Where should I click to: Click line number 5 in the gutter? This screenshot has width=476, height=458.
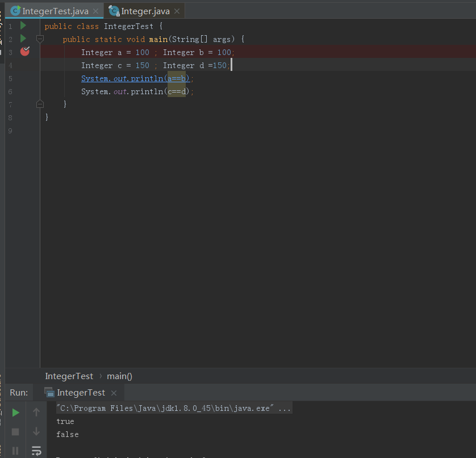coord(10,79)
